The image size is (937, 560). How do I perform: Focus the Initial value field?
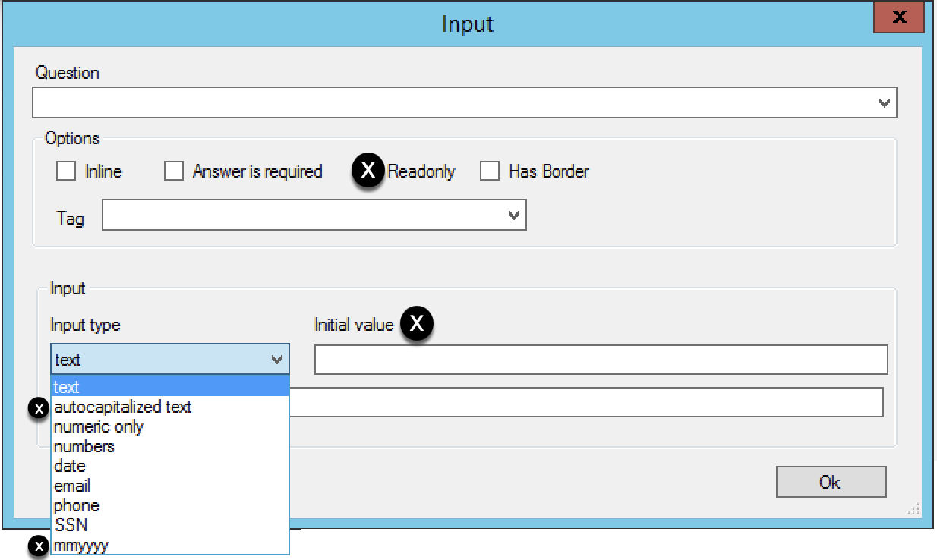pyautogui.click(x=601, y=360)
